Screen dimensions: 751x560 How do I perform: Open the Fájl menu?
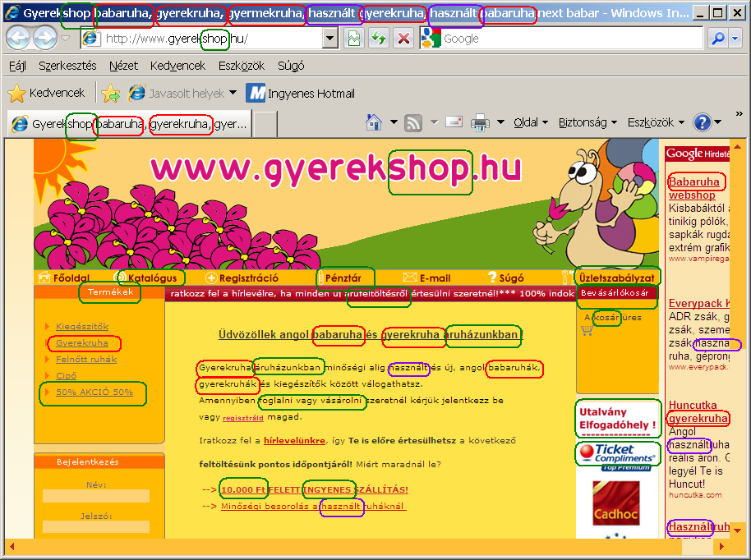17,66
